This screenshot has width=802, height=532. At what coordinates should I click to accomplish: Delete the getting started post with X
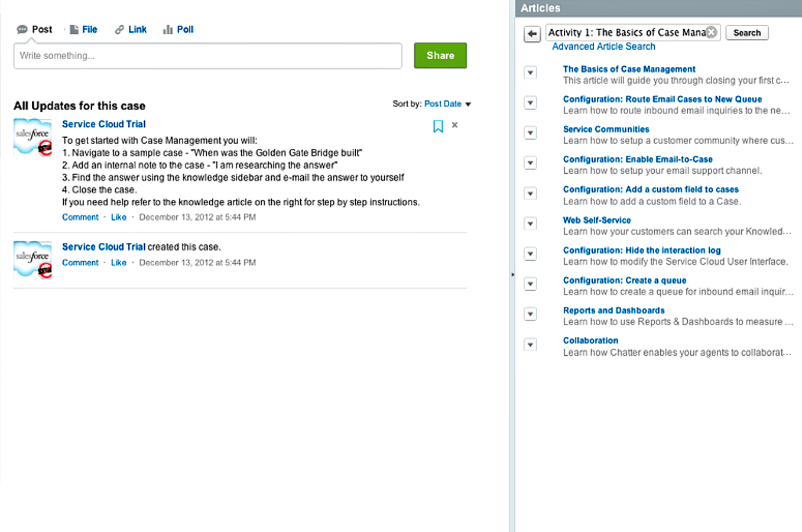(455, 125)
